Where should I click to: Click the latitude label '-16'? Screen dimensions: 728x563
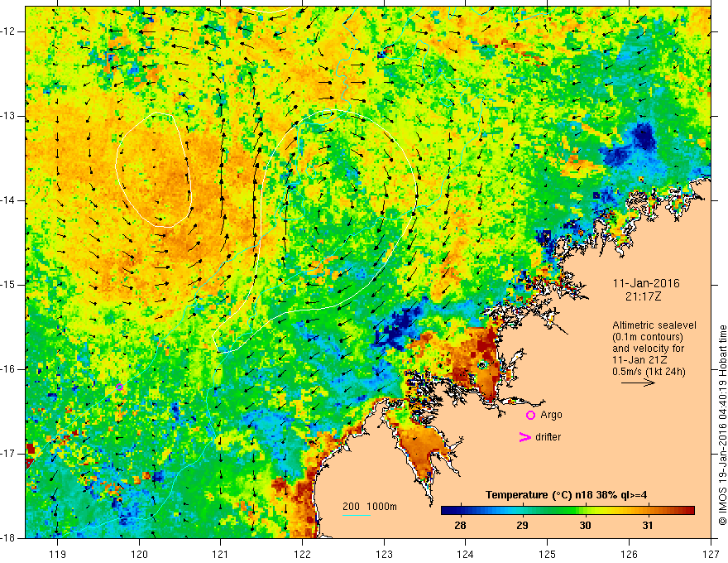[x=8, y=369]
